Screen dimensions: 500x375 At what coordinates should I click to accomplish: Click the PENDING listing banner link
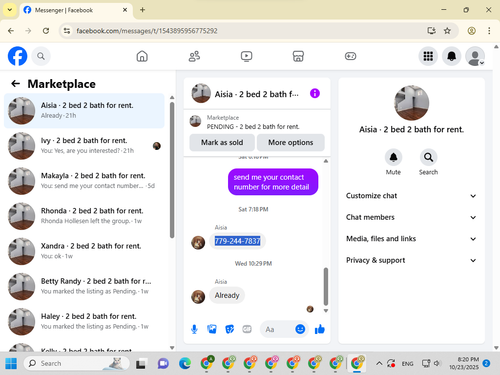253,127
